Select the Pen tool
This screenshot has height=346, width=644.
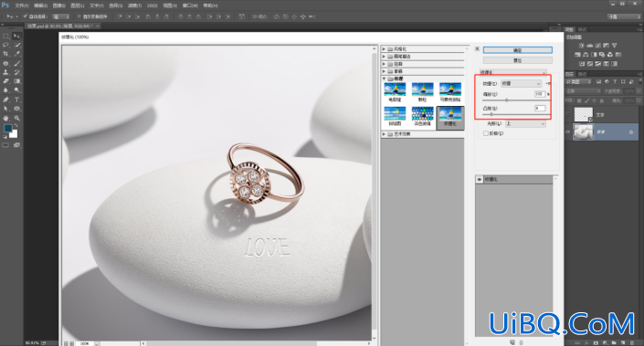(5, 100)
